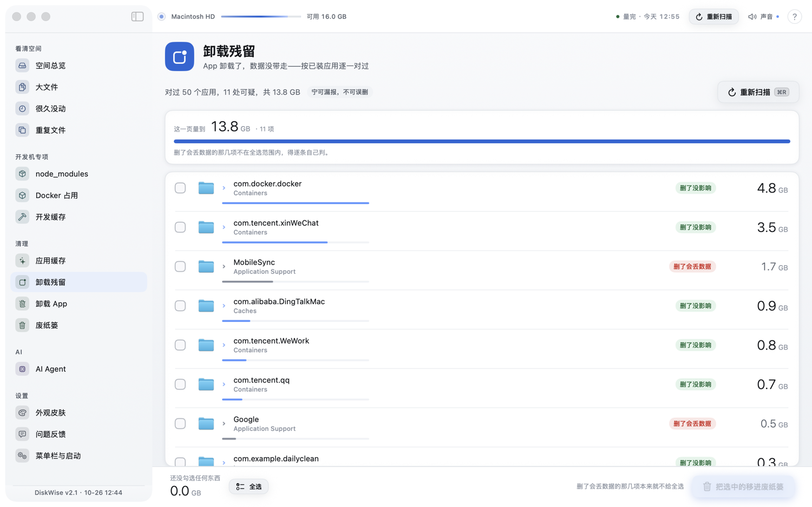812x507 pixels.
Task: Click the node_modules package icon
Action: point(22,174)
